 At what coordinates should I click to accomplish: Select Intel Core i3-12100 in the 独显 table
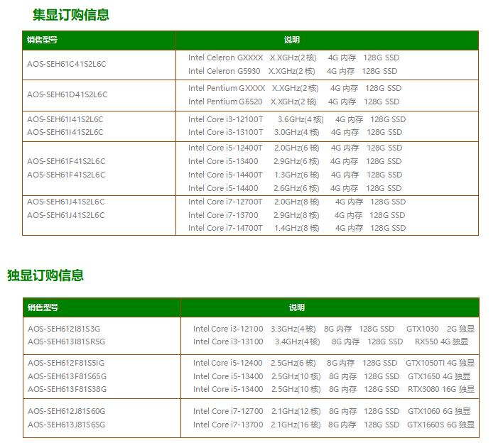[228, 329]
